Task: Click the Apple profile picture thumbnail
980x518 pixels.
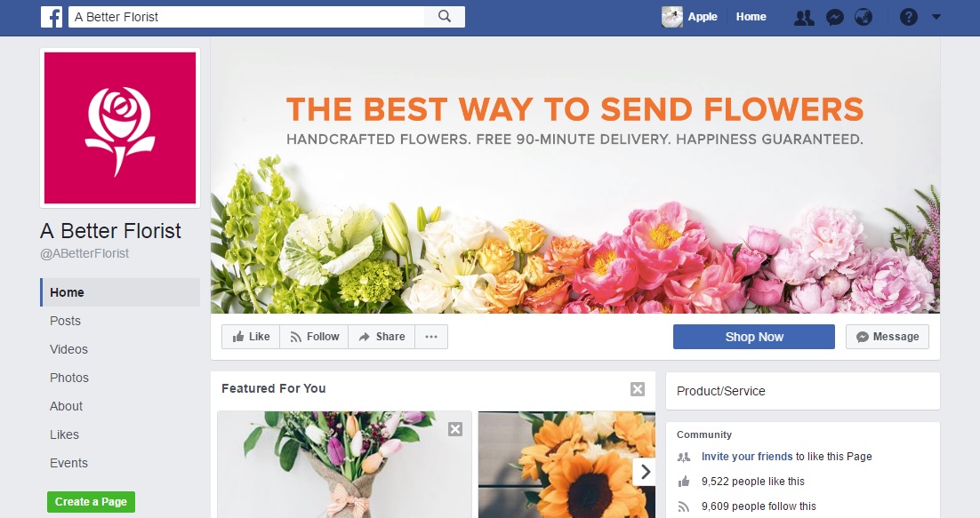Action: pos(672,17)
